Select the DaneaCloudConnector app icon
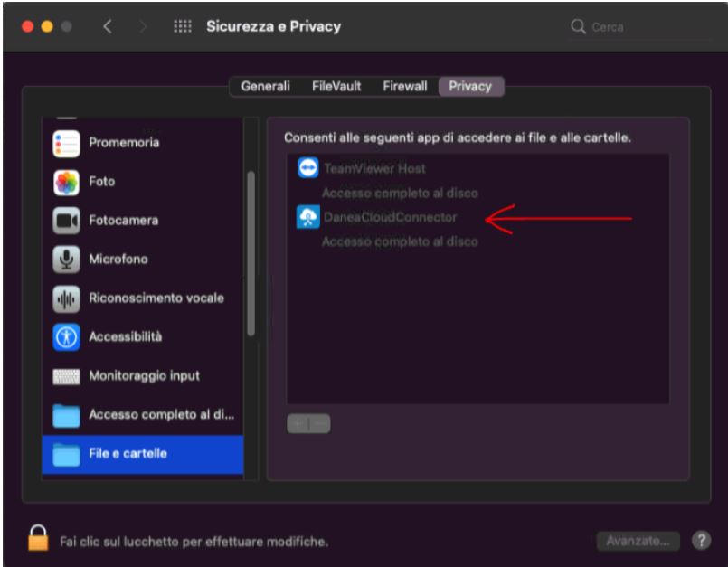Screen dimensions: 728x567 (x=308, y=217)
